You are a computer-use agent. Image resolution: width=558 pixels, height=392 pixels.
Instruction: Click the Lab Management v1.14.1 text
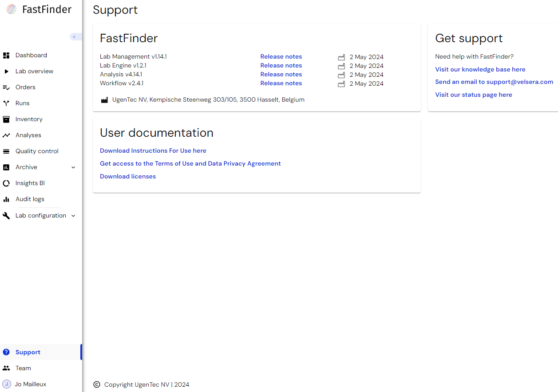[133, 56]
